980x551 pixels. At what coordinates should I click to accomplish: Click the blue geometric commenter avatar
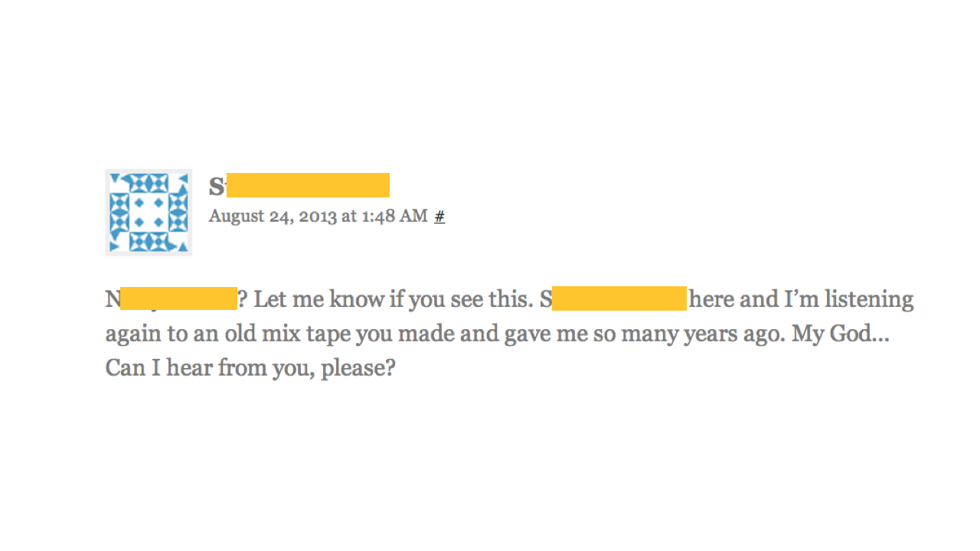(149, 212)
